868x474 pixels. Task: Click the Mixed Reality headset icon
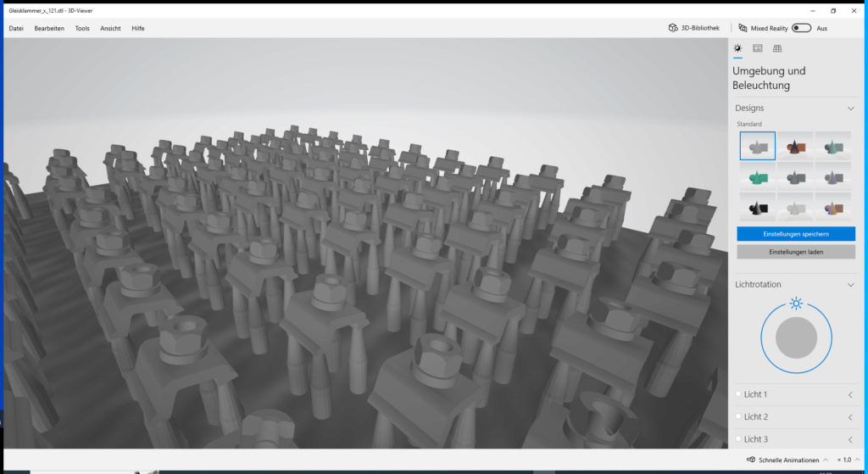click(743, 28)
